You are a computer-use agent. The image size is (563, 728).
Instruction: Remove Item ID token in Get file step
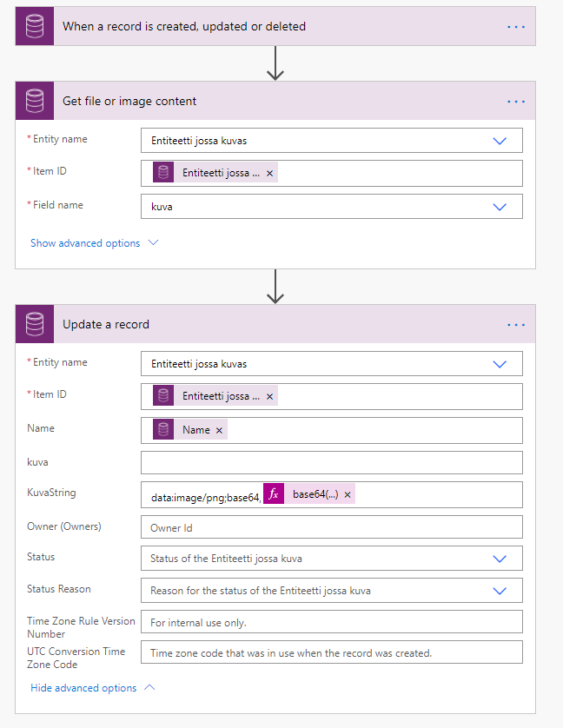[x=269, y=173]
